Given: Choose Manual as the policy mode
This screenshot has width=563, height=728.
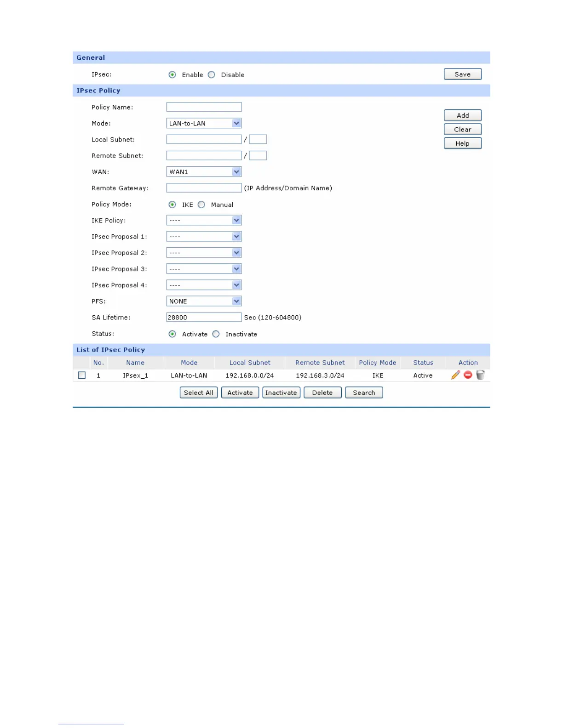Looking at the screenshot, I should tap(201, 205).
